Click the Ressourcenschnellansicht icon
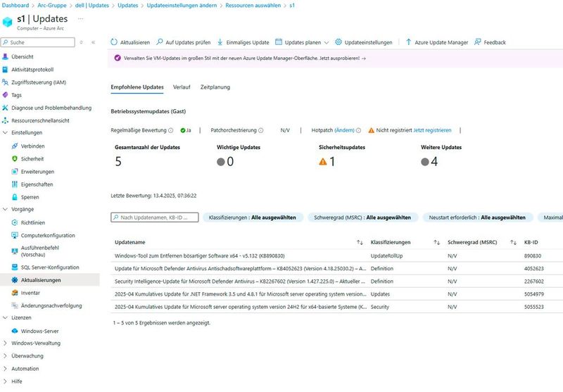This screenshot has height=392, width=563. (5, 120)
